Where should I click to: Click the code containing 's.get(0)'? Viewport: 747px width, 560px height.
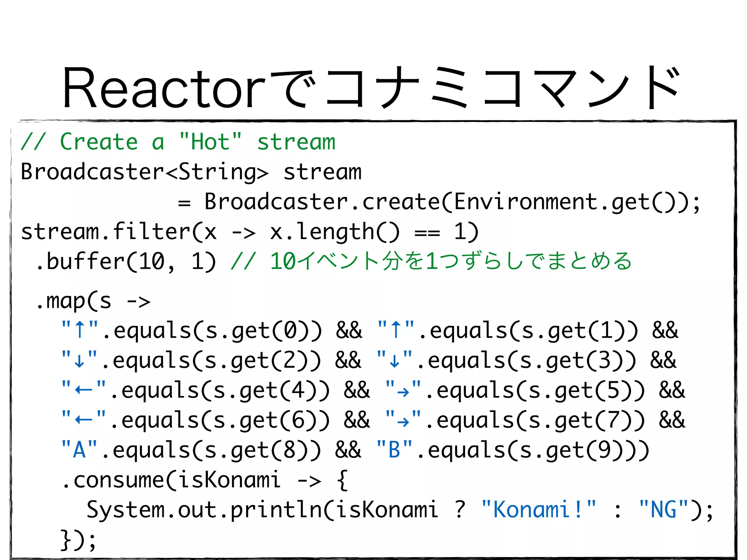[191, 331]
